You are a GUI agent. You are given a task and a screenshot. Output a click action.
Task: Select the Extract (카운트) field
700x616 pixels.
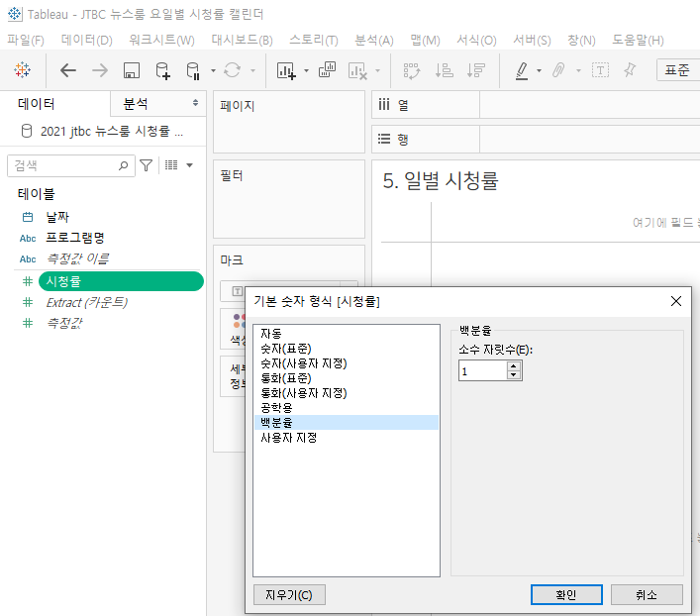pos(87,302)
